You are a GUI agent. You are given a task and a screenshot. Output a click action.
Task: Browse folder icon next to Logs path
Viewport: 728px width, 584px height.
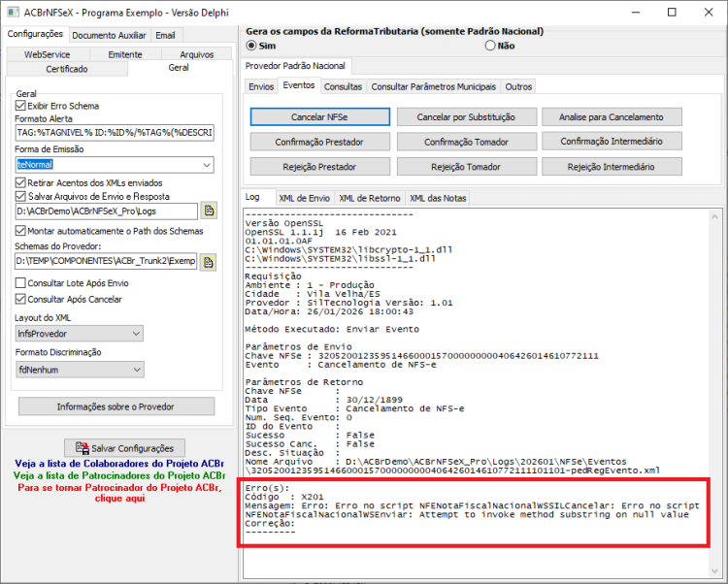(x=209, y=211)
